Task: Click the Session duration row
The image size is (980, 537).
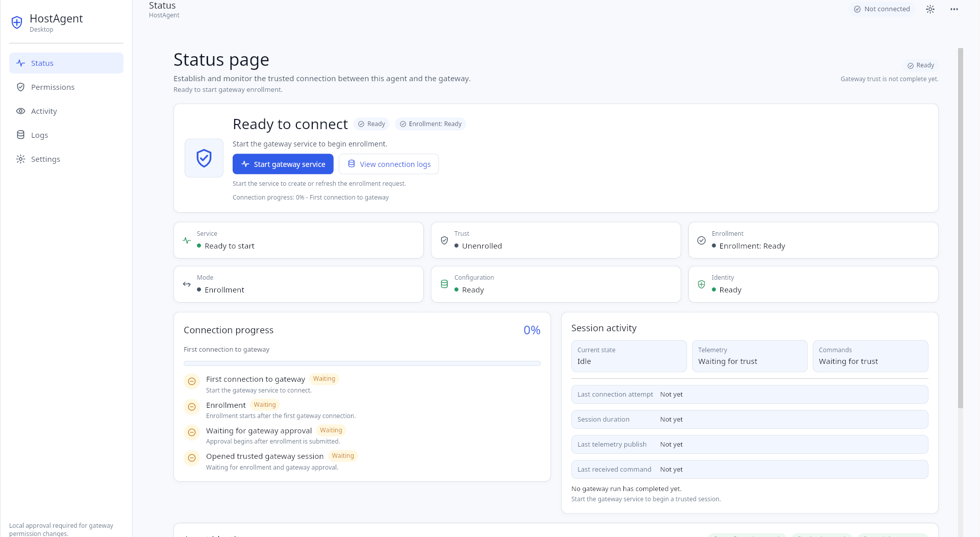Action: 750,420
